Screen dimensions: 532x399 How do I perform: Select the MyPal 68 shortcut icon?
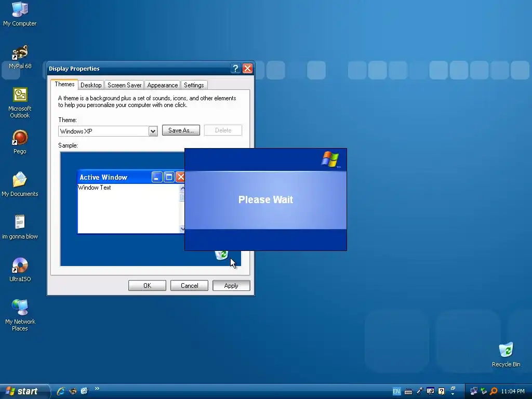tap(20, 57)
